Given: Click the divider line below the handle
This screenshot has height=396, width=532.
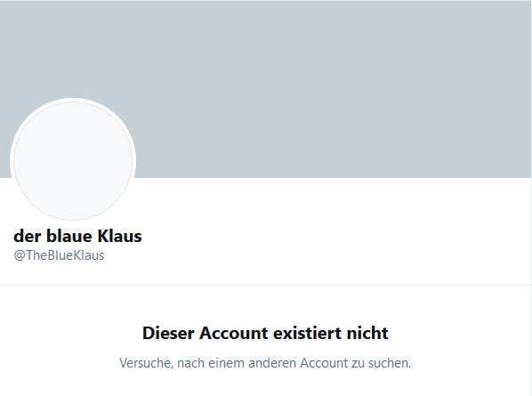Looking at the screenshot, I should [265, 286].
